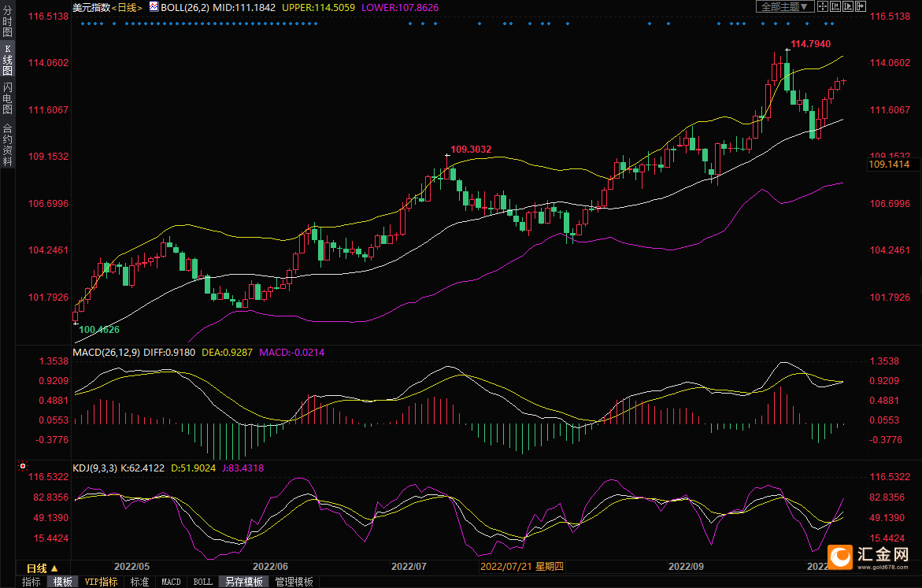This screenshot has height=588, width=922.
Task: Select the 指标 bottom tab
Action: [x=31, y=582]
